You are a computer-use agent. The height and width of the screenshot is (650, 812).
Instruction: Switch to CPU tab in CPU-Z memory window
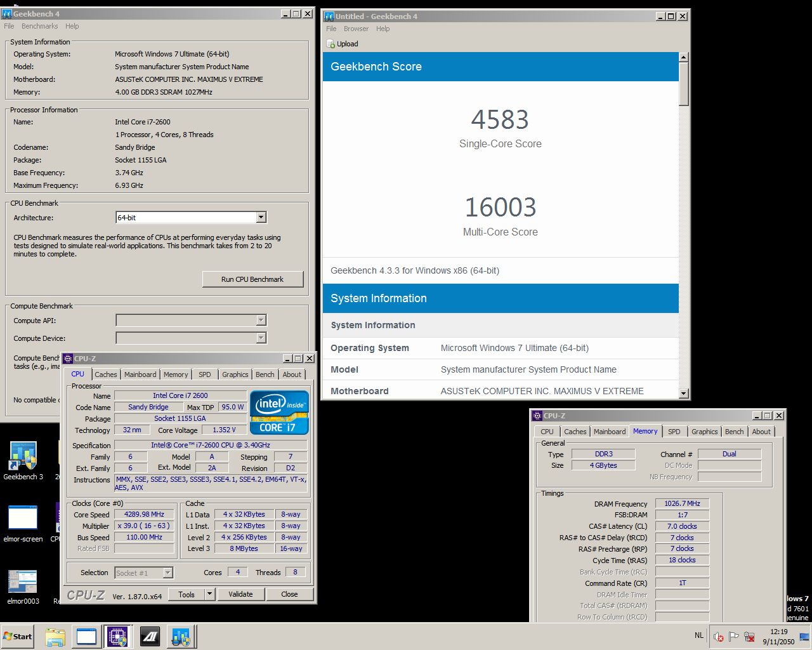[547, 432]
